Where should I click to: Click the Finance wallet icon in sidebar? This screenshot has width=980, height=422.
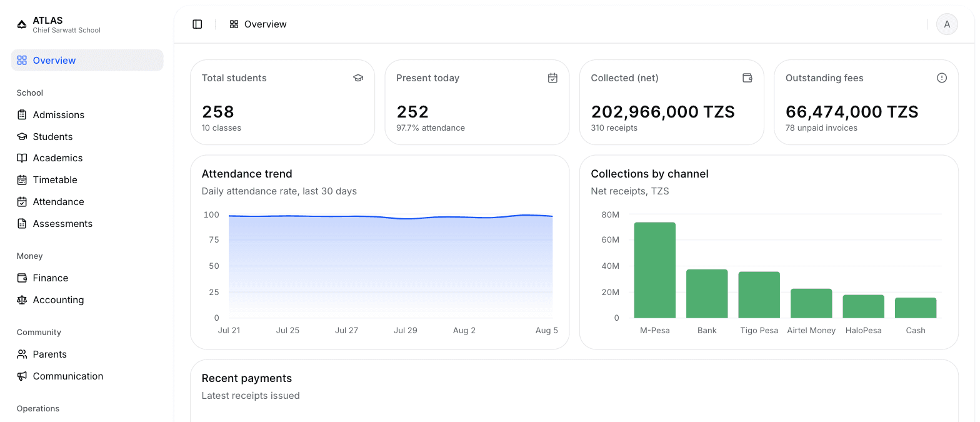click(x=22, y=278)
